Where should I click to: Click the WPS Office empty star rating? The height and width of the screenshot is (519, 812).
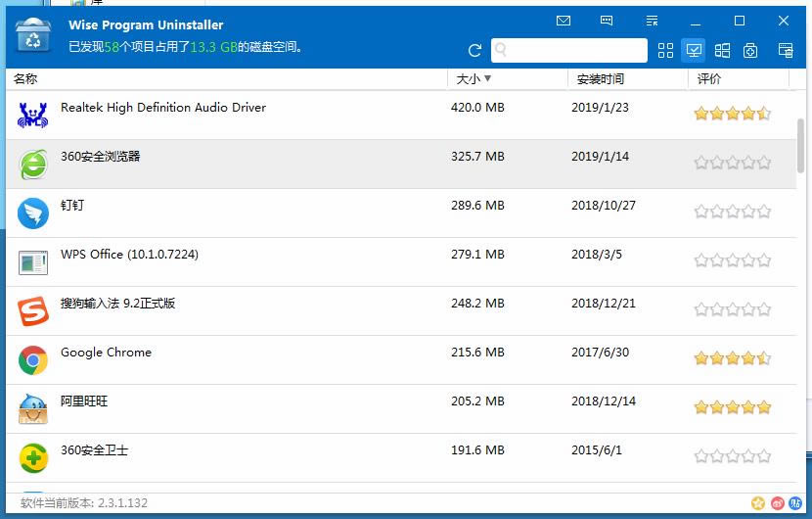[732, 259]
